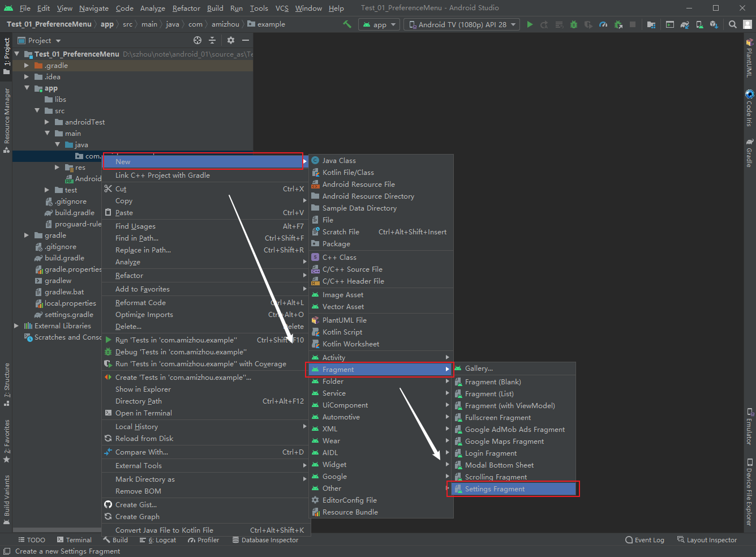Viewport: 756px width, 557px height.
Task: Open Project Structure toolbar icon
Action: pyautogui.click(x=651, y=24)
